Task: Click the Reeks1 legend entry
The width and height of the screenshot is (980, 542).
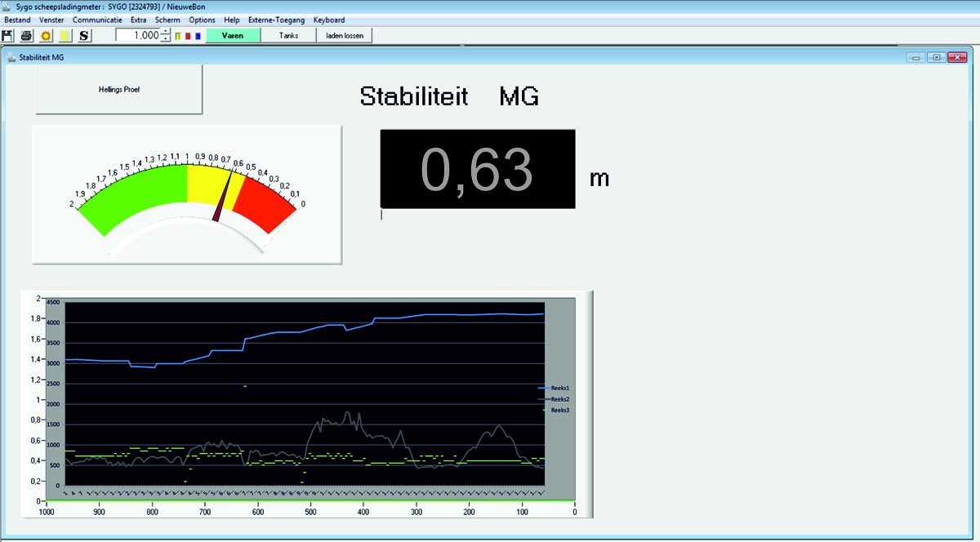Action: click(x=555, y=388)
